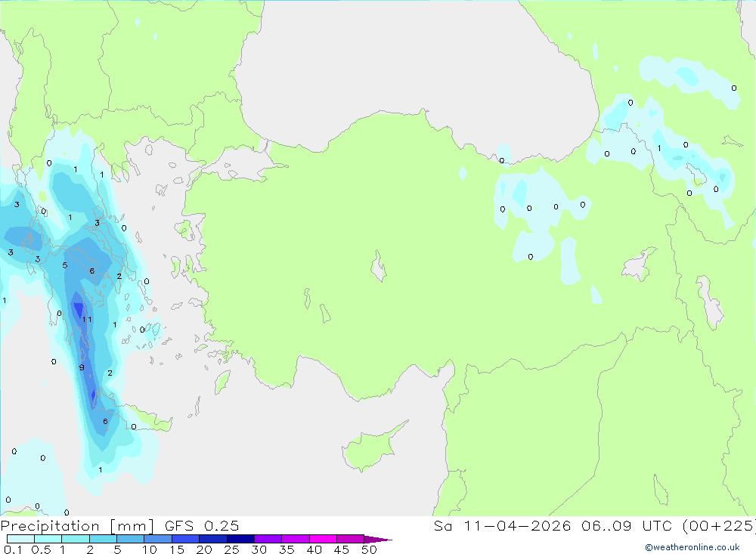
Task: Pick the 1–2 mm legend color swatch
Action: tap(76, 539)
